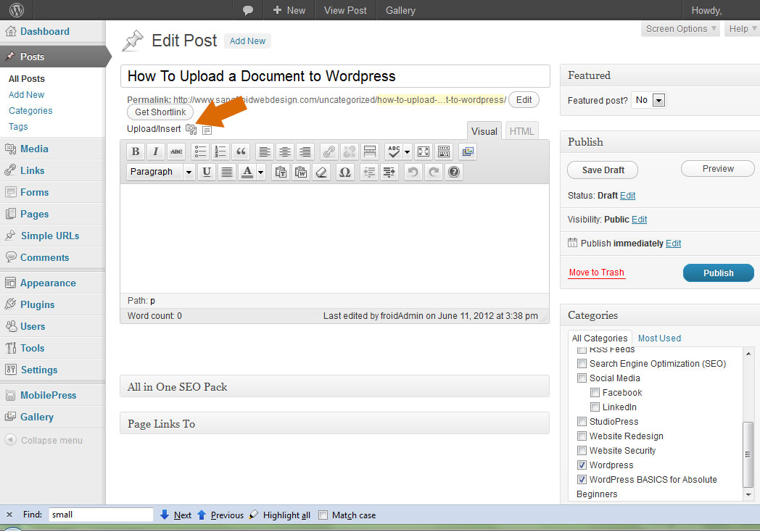The image size is (760, 532).
Task: Toggle bold formatting in the editor
Action: [x=136, y=151]
